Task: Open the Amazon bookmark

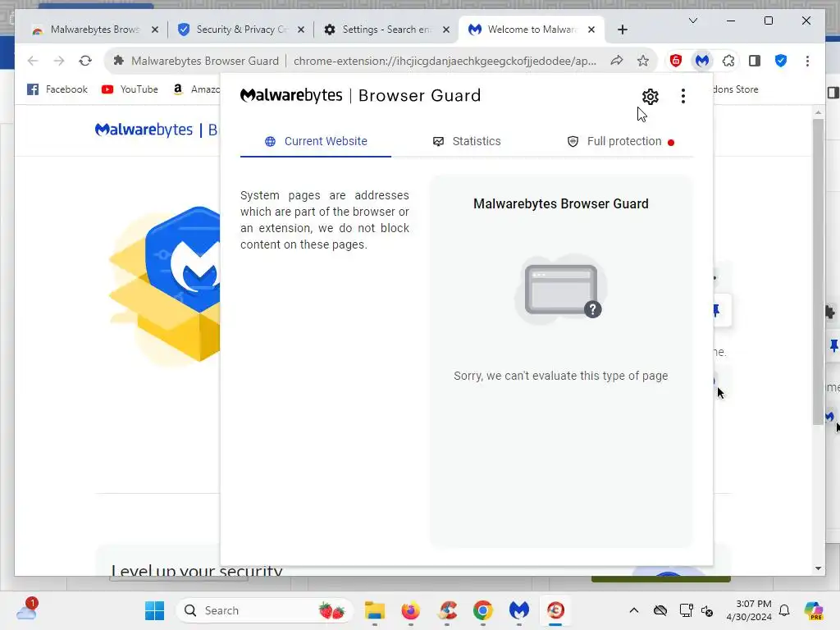Action: coord(196,89)
